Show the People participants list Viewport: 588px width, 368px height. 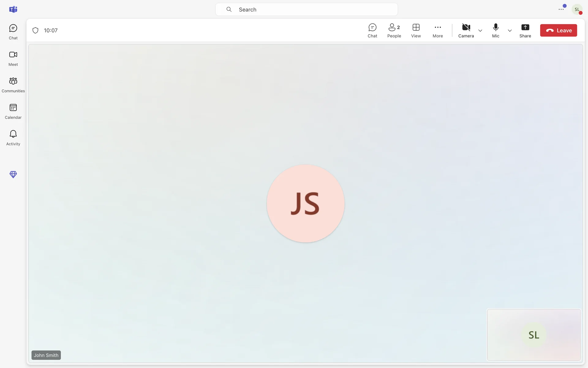click(394, 30)
